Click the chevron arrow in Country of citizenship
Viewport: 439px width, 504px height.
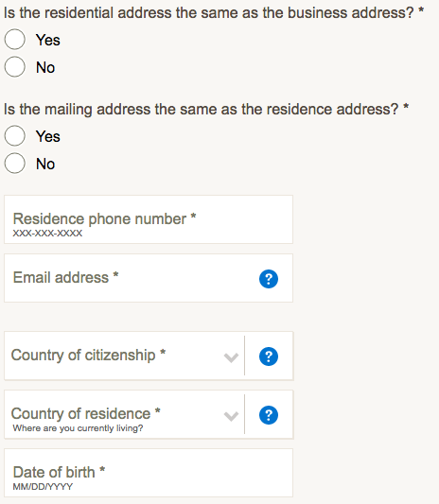[231, 357]
